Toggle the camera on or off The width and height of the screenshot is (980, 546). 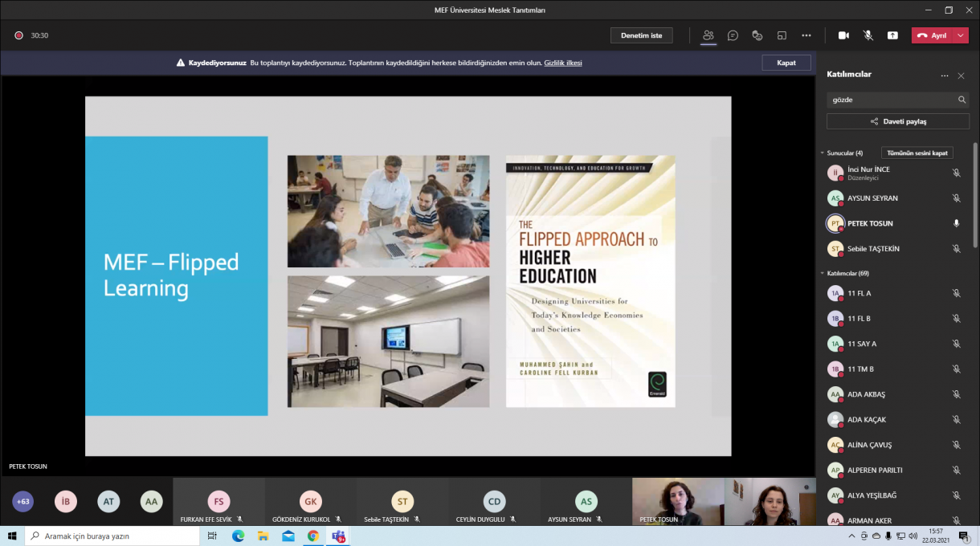[x=843, y=35]
